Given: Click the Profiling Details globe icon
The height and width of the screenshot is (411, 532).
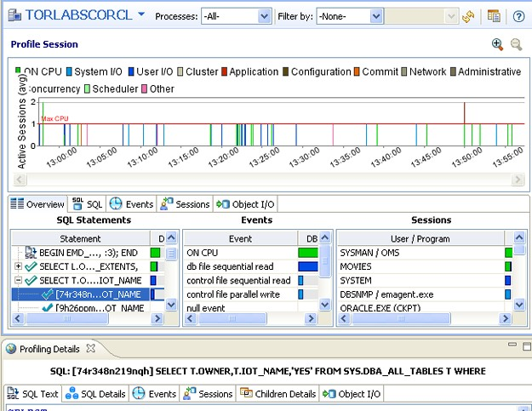Looking at the screenshot, I should point(11,349).
